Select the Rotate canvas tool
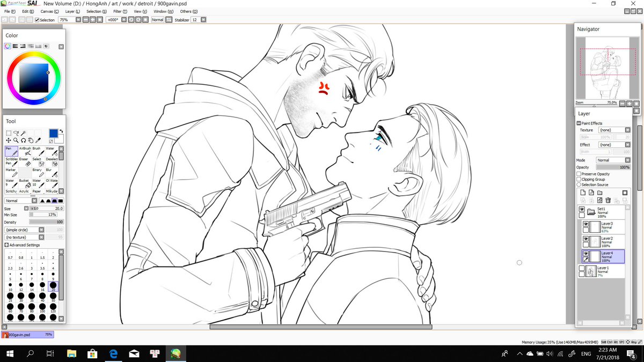This screenshot has height=362, width=644. [x=24, y=140]
